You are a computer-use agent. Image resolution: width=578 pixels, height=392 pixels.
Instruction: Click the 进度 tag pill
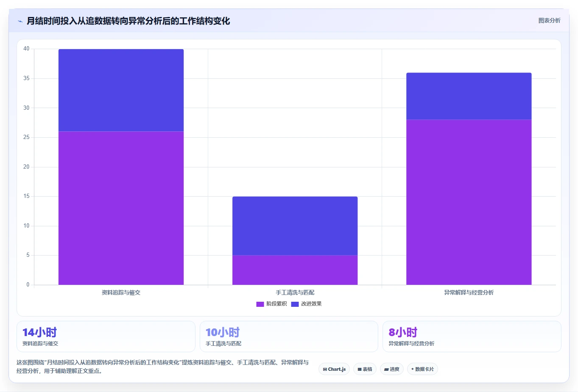click(392, 369)
